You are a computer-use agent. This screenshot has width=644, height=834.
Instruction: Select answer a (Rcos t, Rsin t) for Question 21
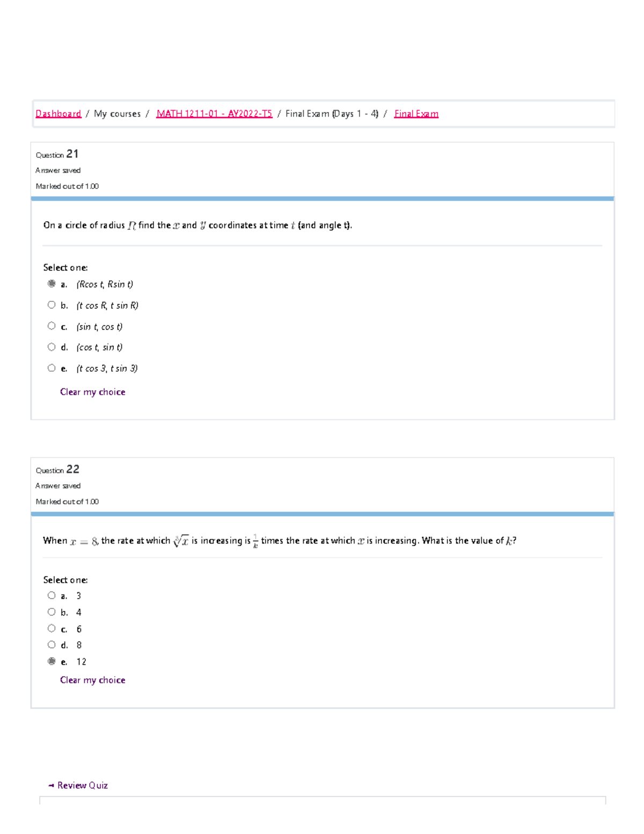(x=52, y=284)
